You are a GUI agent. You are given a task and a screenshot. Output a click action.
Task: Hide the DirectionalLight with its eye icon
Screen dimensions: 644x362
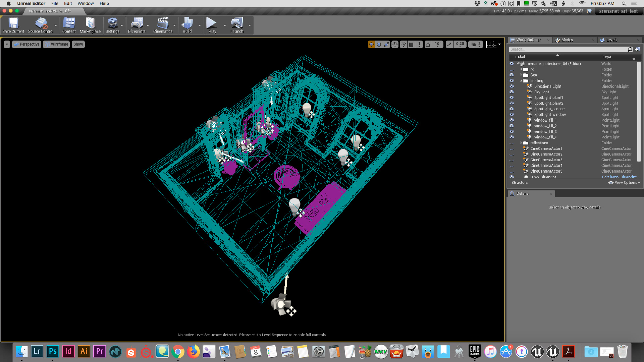pyautogui.click(x=512, y=86)
